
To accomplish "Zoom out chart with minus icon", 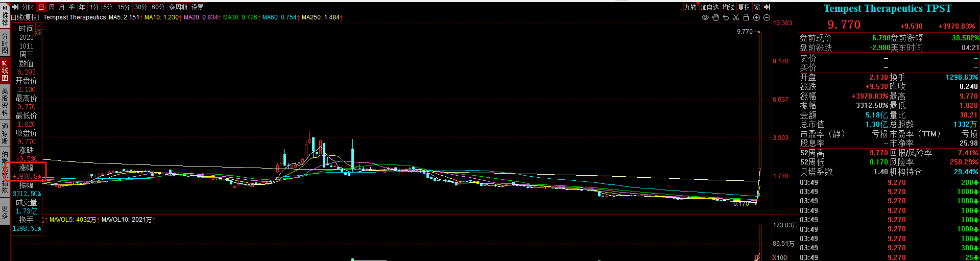I will (x=767, y=17).
